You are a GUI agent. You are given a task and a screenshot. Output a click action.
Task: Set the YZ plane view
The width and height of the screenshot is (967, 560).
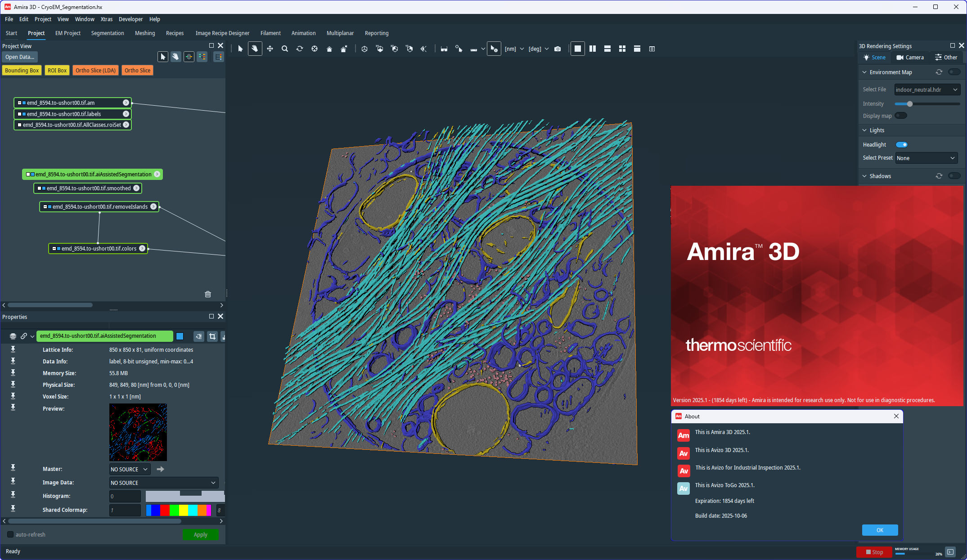(x=409, y=49)
